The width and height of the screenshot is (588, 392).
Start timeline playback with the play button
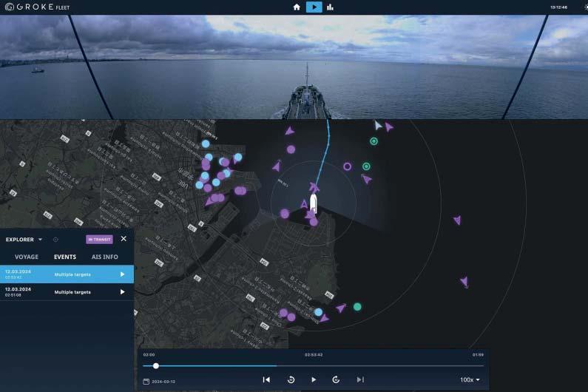314,379
